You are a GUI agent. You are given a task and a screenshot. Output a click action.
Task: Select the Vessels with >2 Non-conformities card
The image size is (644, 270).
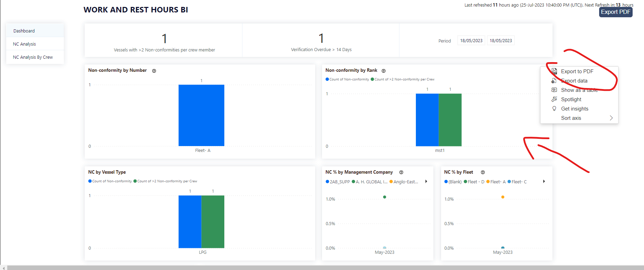pyautogui.click(x=164, y=40)
